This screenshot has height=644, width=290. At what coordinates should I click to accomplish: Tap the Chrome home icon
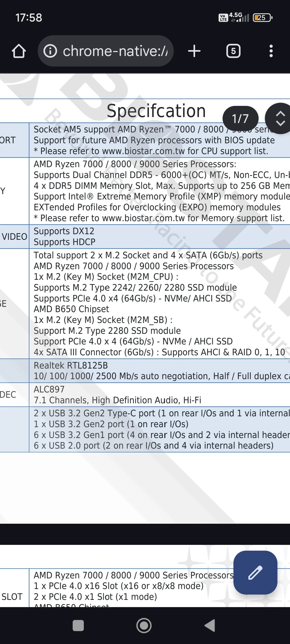coord(19,51)
